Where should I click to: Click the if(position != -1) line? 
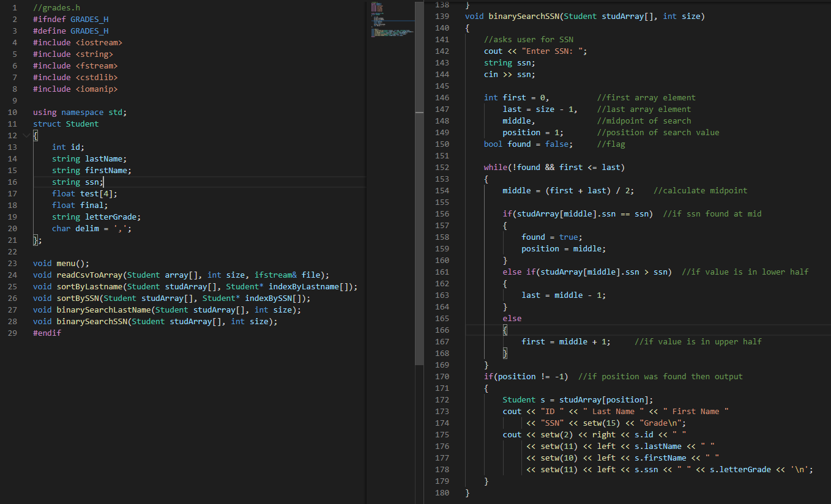click(x=526, y=376)
